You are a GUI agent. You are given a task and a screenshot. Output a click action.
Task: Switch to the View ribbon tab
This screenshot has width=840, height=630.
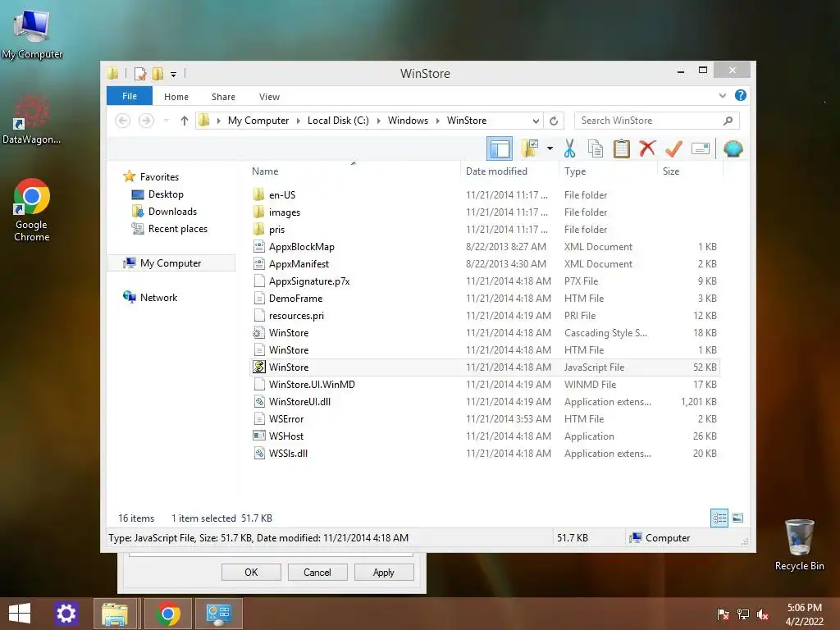tap(269, 97)
